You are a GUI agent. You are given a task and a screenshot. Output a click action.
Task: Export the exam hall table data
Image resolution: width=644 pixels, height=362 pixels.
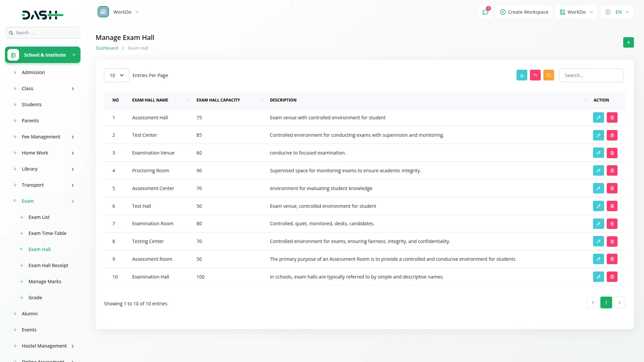[522, 75]
